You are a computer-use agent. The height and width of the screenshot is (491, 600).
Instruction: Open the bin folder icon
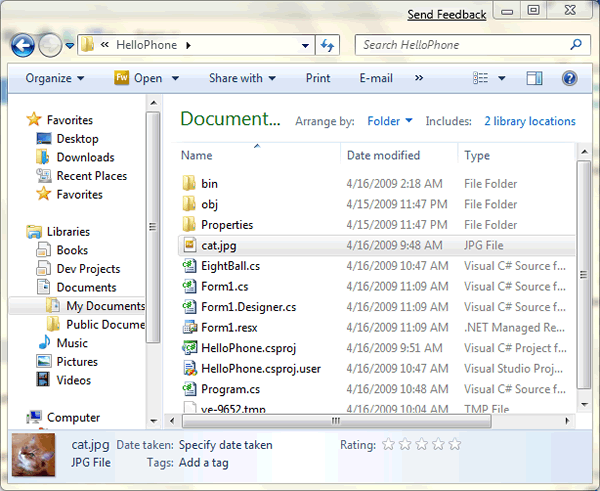point(189,184)
